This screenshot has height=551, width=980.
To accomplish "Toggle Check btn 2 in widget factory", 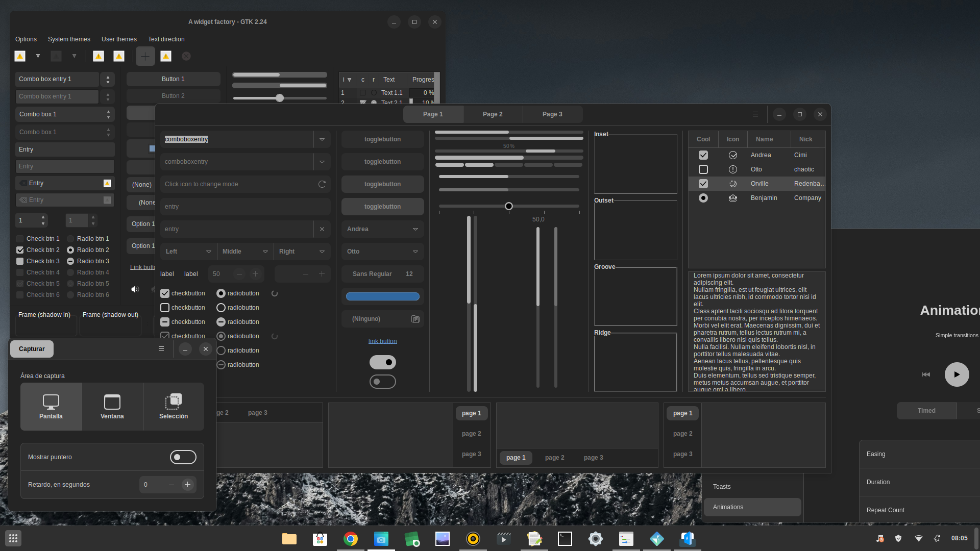I will (x=20, y=250).
